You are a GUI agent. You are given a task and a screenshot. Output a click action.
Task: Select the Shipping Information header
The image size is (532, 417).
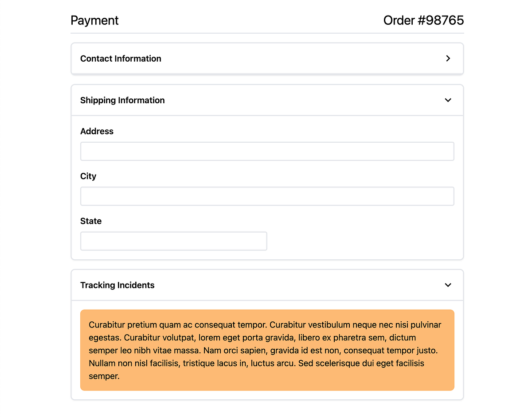122,100
